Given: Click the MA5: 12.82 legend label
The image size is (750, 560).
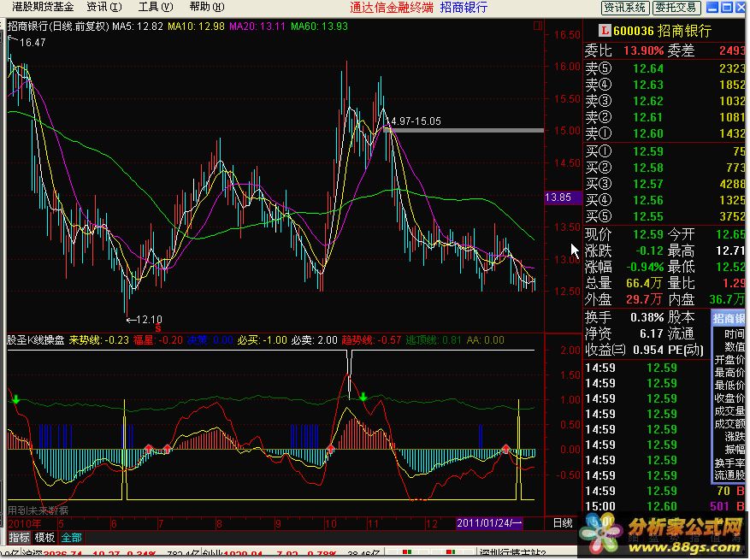Looking at the screenshot, I should click(x=138, y=27).
